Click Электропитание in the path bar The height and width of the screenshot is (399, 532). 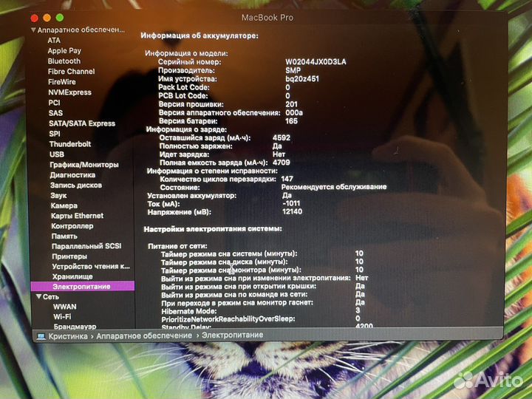coord(233,335)
